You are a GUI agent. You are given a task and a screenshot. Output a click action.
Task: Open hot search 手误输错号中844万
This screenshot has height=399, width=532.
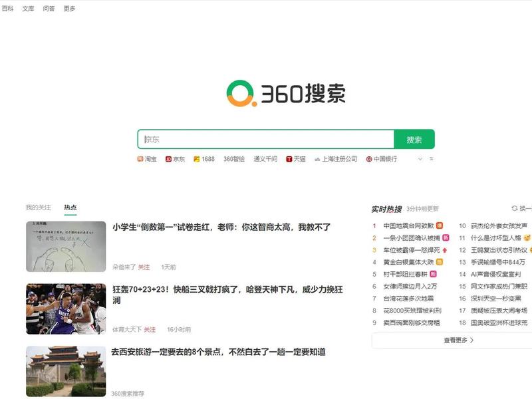tap(497, 262)
